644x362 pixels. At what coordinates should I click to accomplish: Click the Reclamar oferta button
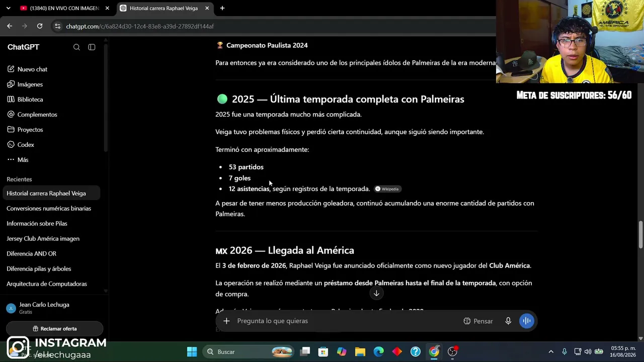[54, 329]
